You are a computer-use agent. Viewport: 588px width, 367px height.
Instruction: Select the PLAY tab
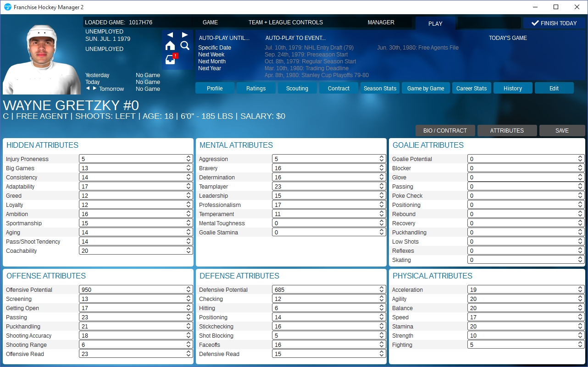(x=435, y=23)
